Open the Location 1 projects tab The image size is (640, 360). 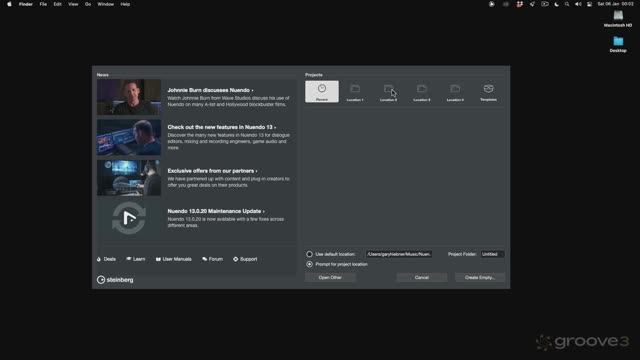(355, 92)
